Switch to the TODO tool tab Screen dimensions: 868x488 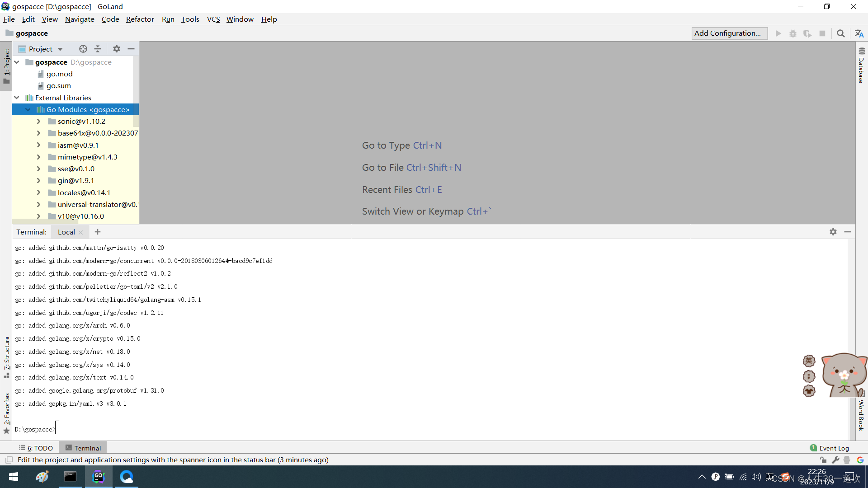(36, 448)
